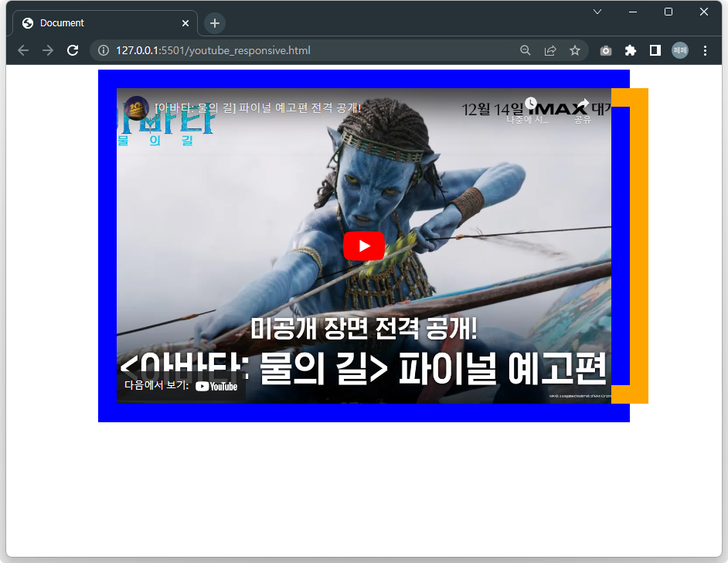Open the Chrome profile avatar
The width and height of the screenshot is (728, 563).
680,50
